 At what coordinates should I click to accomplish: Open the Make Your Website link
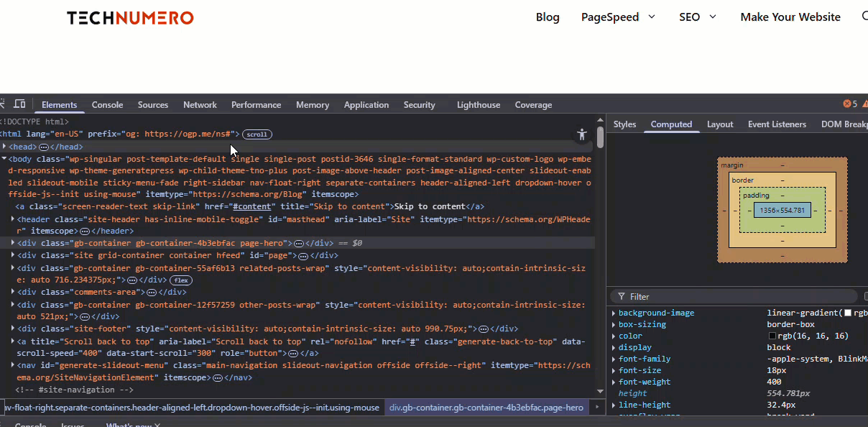790,17
